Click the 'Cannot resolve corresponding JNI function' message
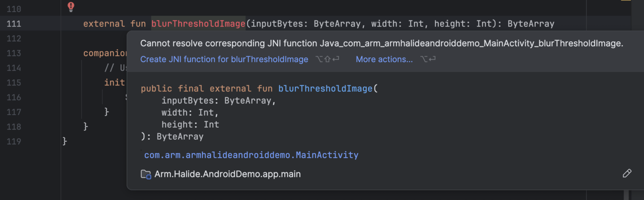The image size is (644, 200). point(382,44)
